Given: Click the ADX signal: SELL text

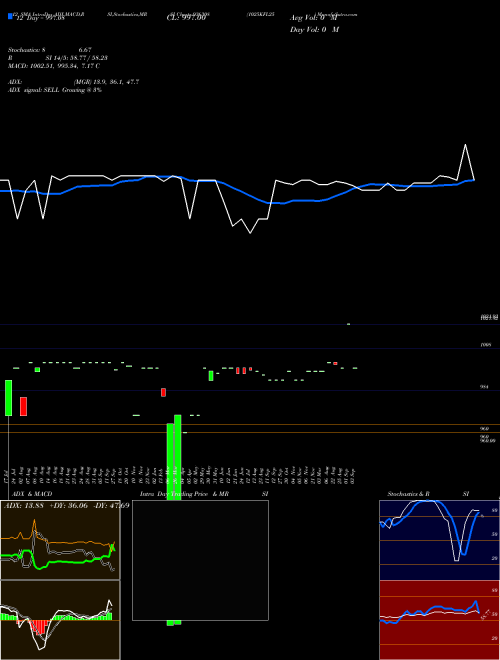Looking at the screenshot, I should (55, 90).
